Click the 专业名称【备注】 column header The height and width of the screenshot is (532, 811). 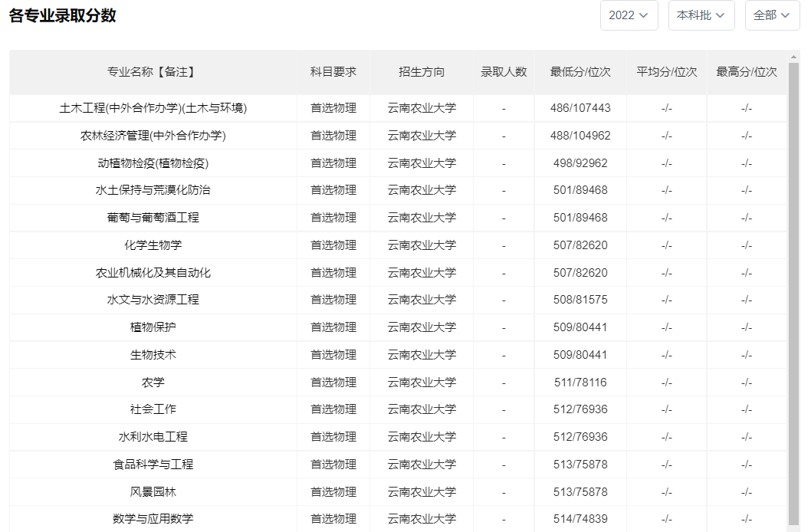tap(153, 72)
